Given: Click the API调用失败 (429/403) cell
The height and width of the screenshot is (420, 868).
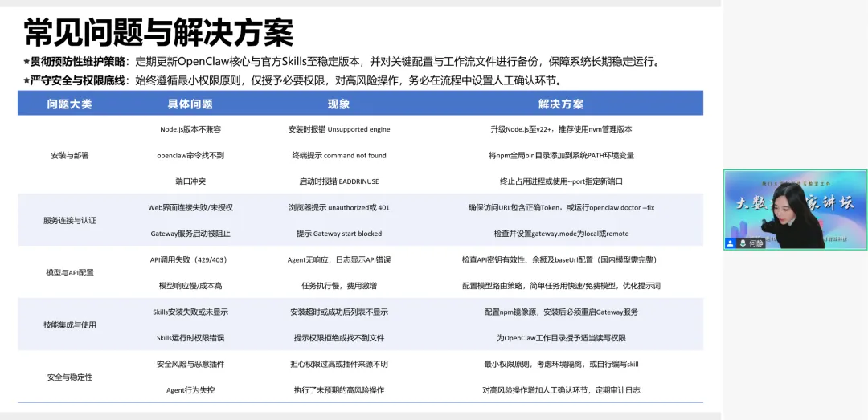Looking at the screenshot, I should point(189,259).
